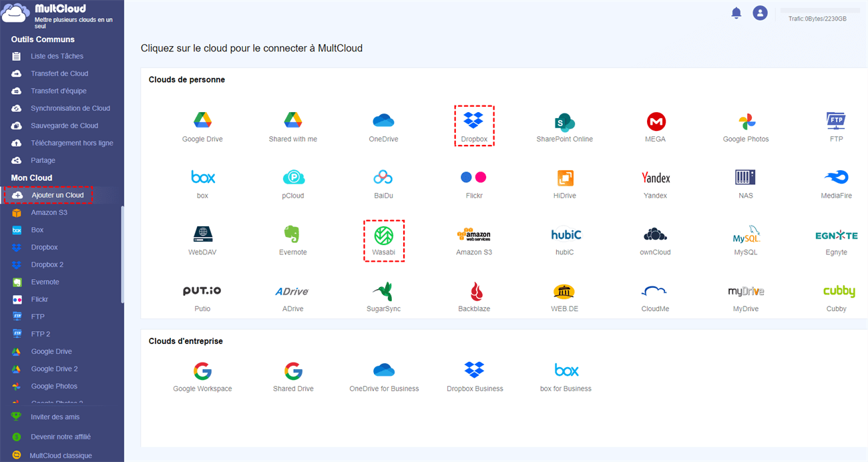Connect Google Workspace enterprise cloud
868x462 pixels.
point(202,371)
